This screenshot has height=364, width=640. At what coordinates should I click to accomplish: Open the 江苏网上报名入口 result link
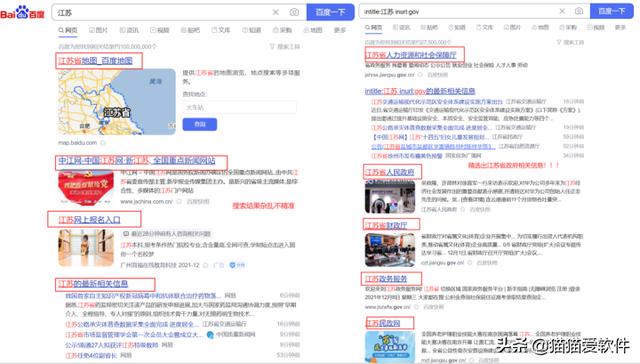pos(89,220)
